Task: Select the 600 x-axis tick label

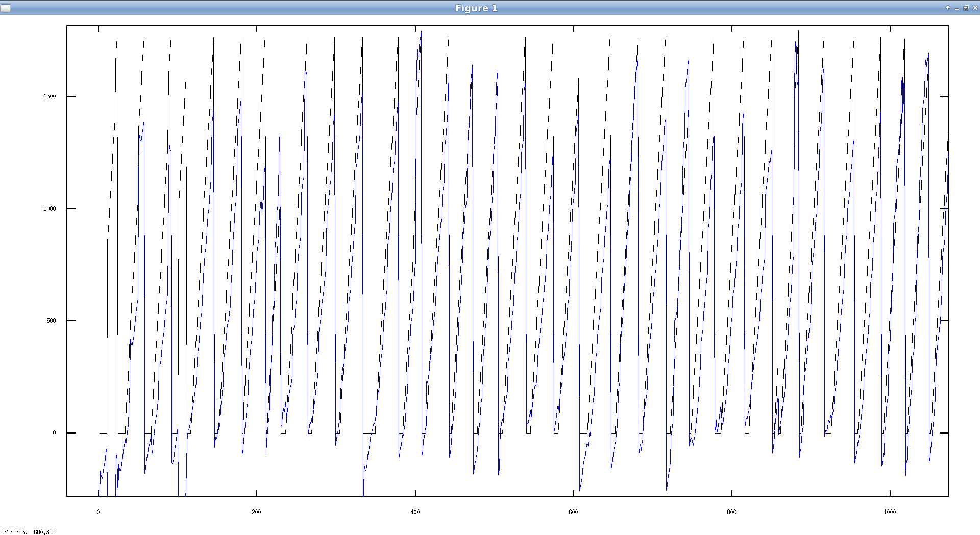Action: [574, 512]
